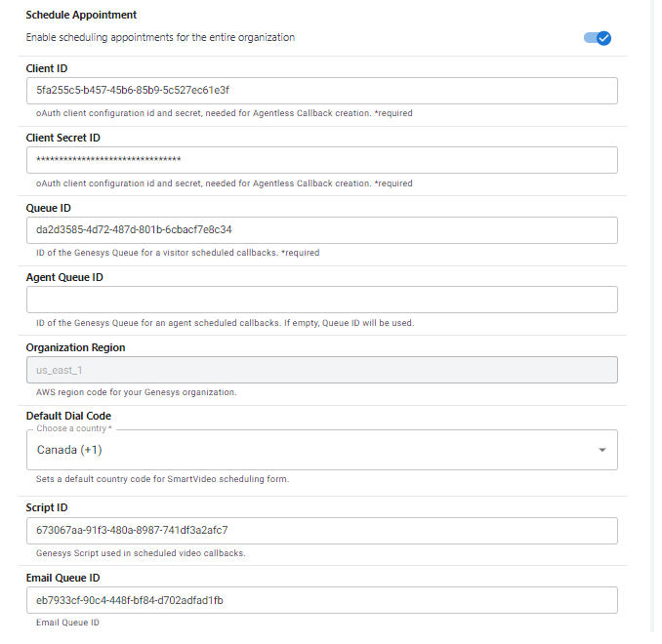Click the Client Secret ID label
This screenshot has height=644, width=662.
62,138
